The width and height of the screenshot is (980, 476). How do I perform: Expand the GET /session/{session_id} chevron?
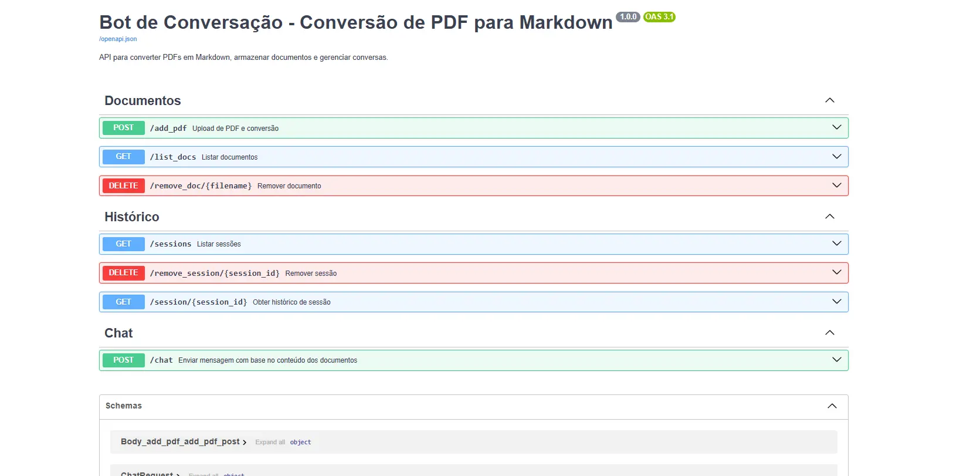click(836, 302)
